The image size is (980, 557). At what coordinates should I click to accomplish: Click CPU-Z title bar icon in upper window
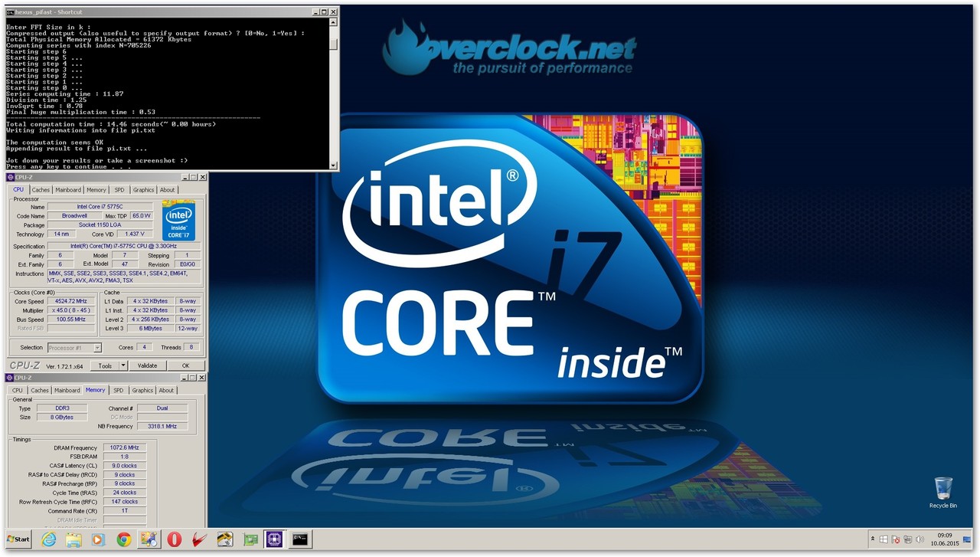point(10,177)
